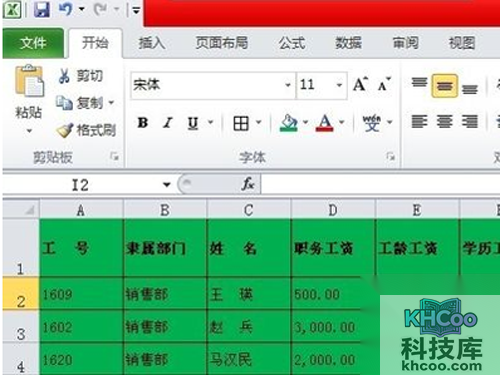Click the 粘贴 clipboard icon
Viewport: 500px width, 375px height.
click(x=29, y=81)
